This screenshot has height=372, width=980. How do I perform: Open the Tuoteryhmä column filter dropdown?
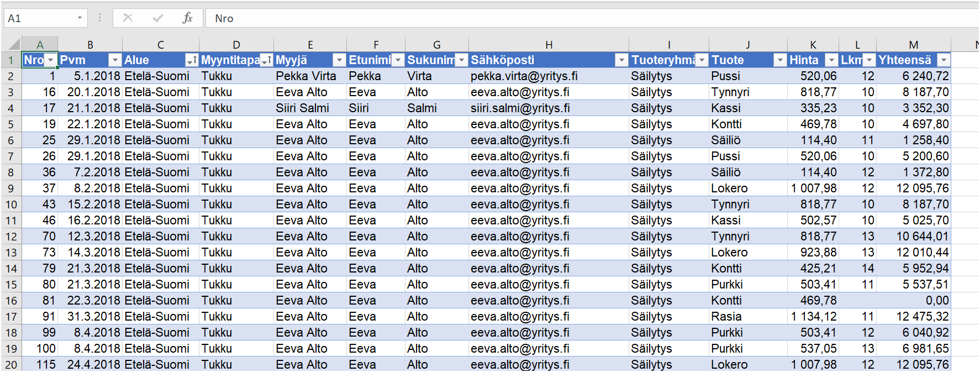click(x=702, y=60)
